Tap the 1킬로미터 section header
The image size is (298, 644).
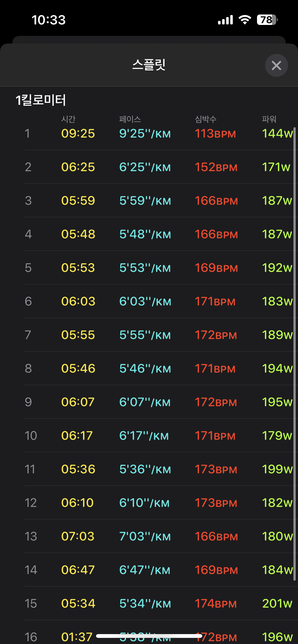pyautogui.click(x=41, y=100)
